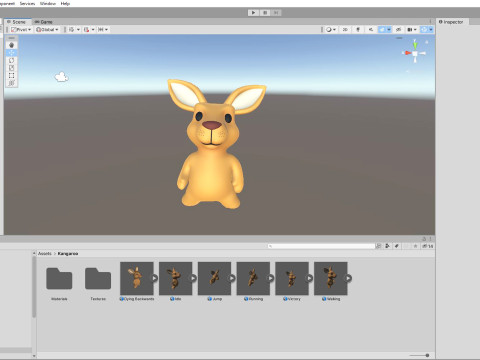Click the Pause button
480x360 pixels.
pyautogui.click(x=265, y=13)
